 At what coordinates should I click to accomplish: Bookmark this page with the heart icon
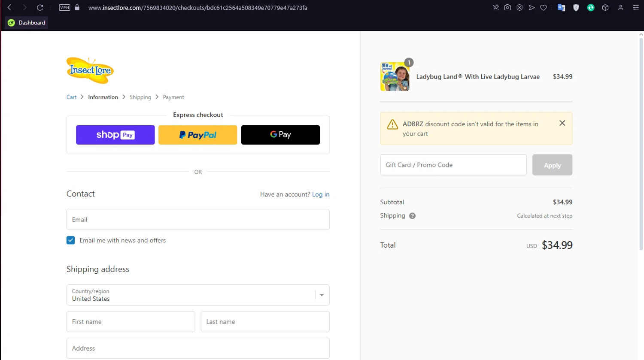544,8
